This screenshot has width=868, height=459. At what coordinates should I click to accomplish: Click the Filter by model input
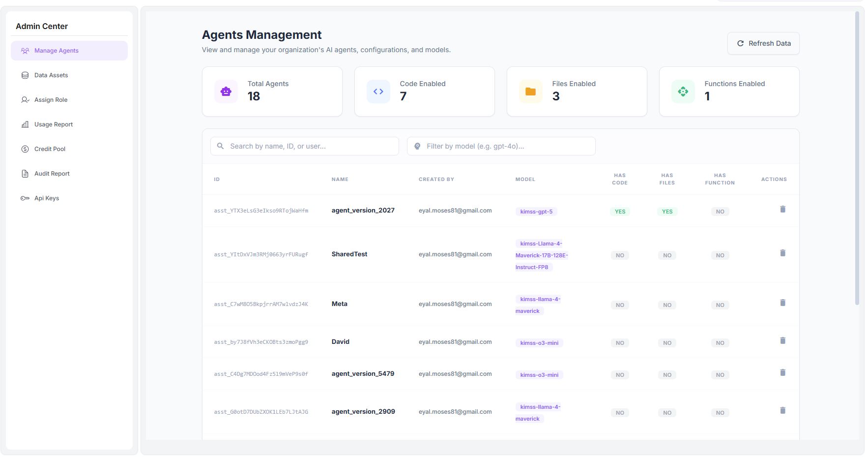(x=501, y=146)
